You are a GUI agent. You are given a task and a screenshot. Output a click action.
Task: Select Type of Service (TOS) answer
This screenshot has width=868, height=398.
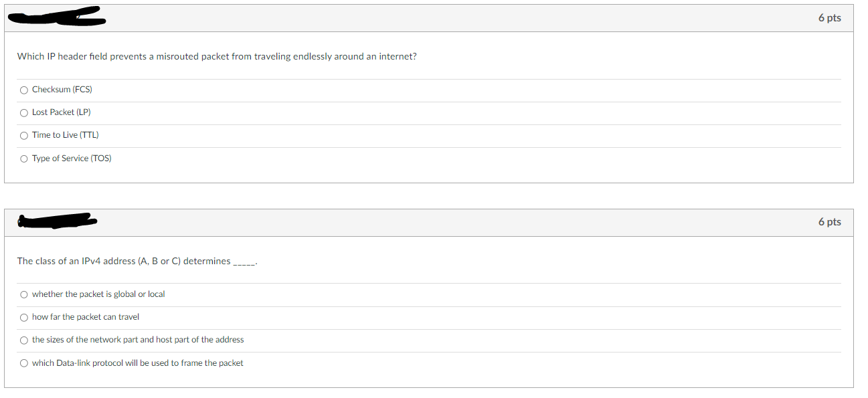click(24, 158)
